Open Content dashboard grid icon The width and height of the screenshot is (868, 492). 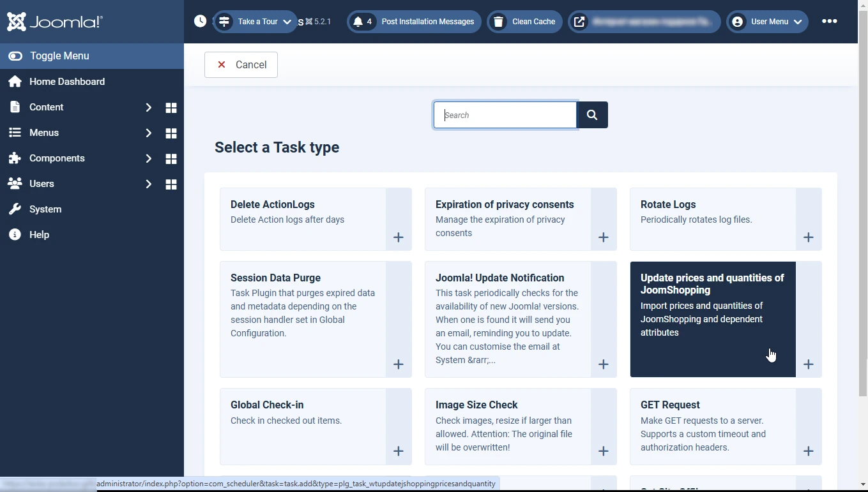pos(171,108)
